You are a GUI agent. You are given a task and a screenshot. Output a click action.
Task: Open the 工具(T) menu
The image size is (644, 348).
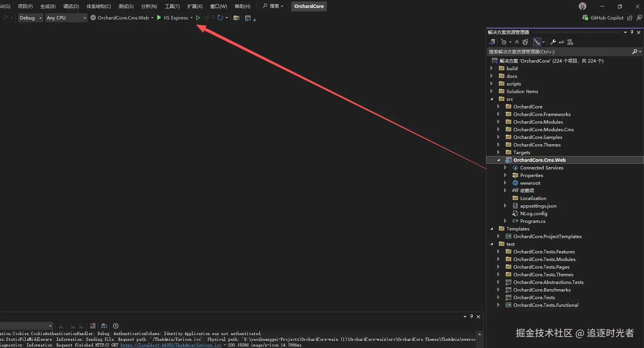[172, 6]
